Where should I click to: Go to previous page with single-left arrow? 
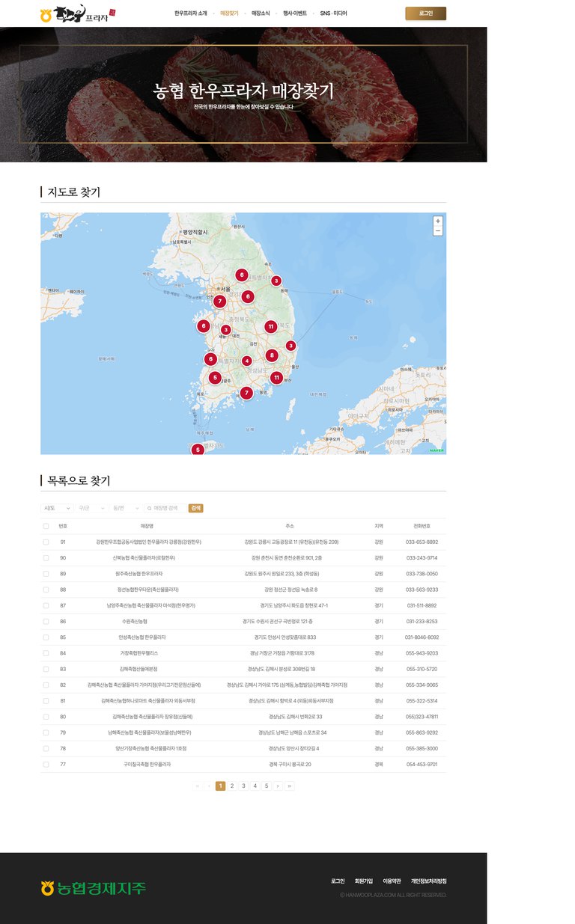(x=209, y=786)
